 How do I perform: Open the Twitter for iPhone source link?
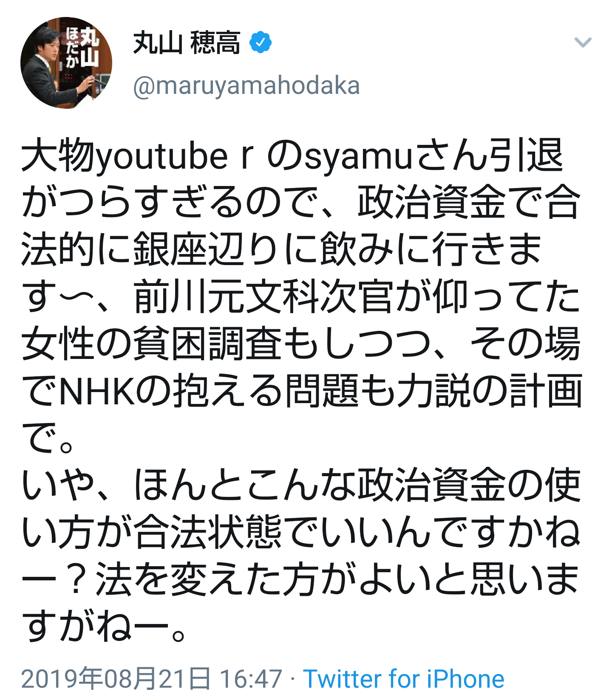[x=403, y=678]
